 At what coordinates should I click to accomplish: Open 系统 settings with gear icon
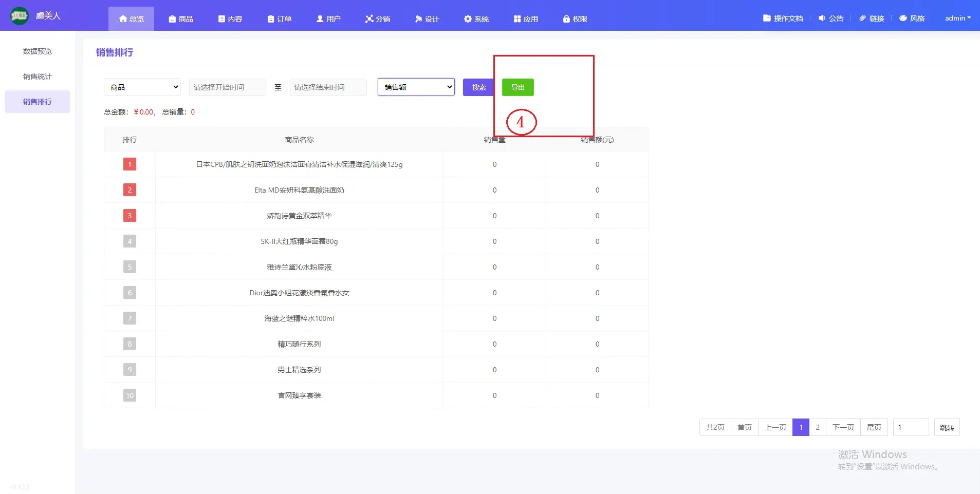[x=476, y=19]
